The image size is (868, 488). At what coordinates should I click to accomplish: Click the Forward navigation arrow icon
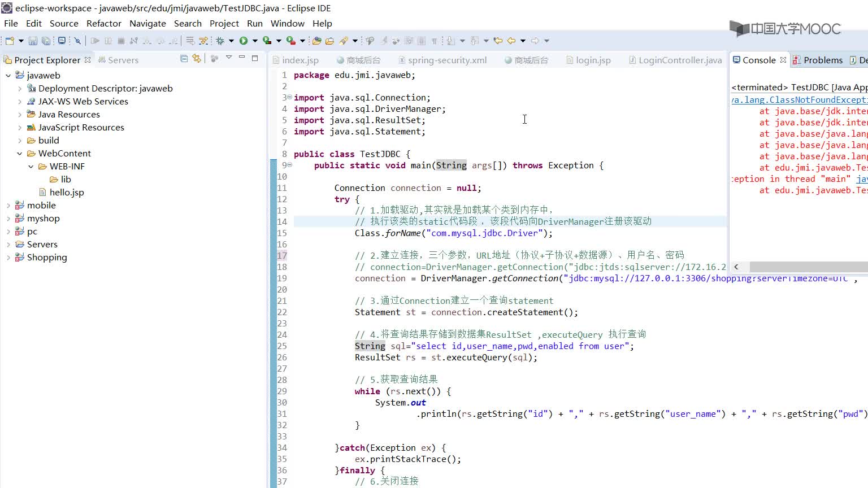(535, 41)
